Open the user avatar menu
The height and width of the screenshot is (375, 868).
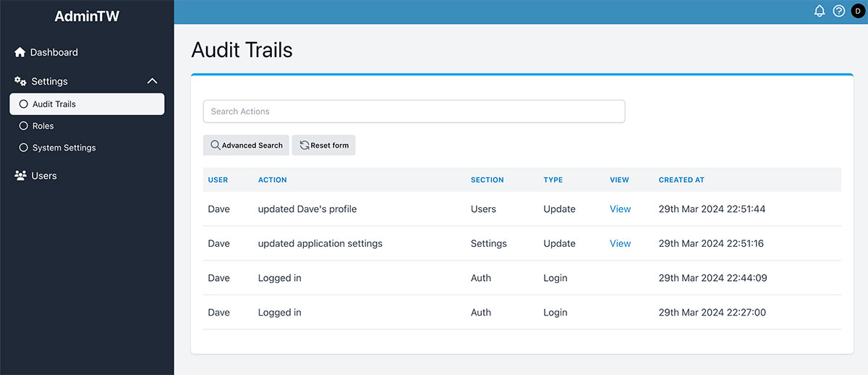[858, 12]
